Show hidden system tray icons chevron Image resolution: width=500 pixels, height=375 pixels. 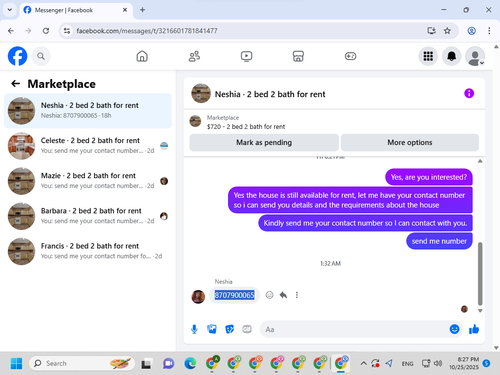(363, 363)
